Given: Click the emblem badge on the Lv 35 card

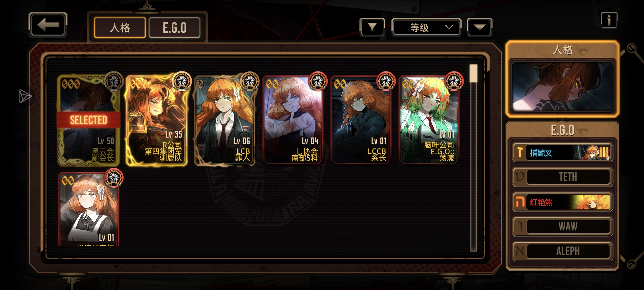Looking at the screenshot, I should coord(182,81).
